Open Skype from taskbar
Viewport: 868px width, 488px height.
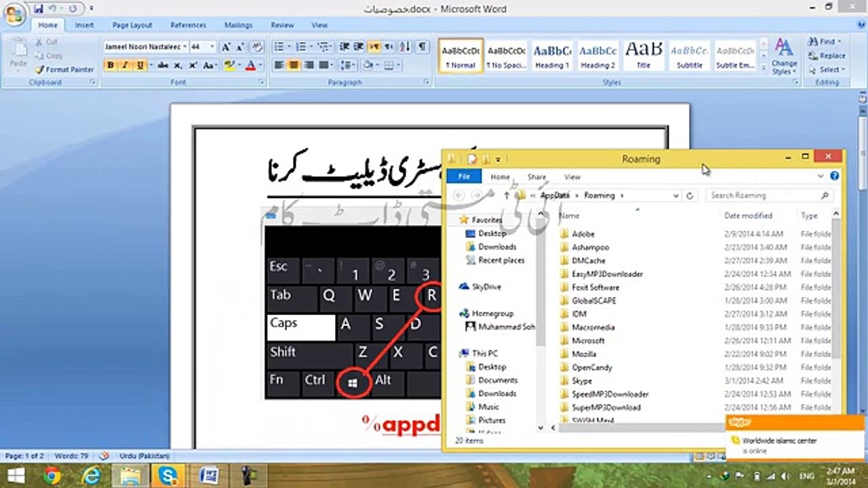click(167, 476)
